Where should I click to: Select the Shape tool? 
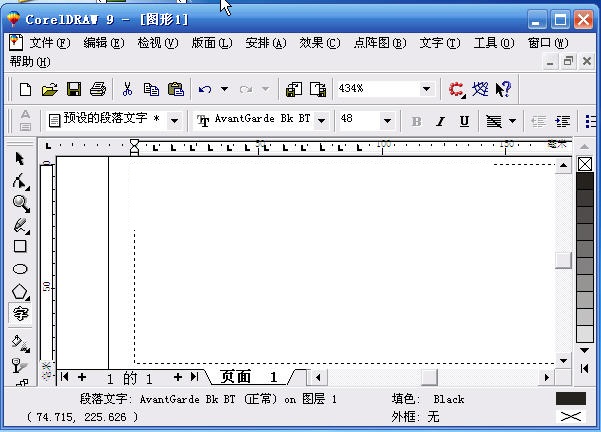pyautogui.click(x=20, y=181)
